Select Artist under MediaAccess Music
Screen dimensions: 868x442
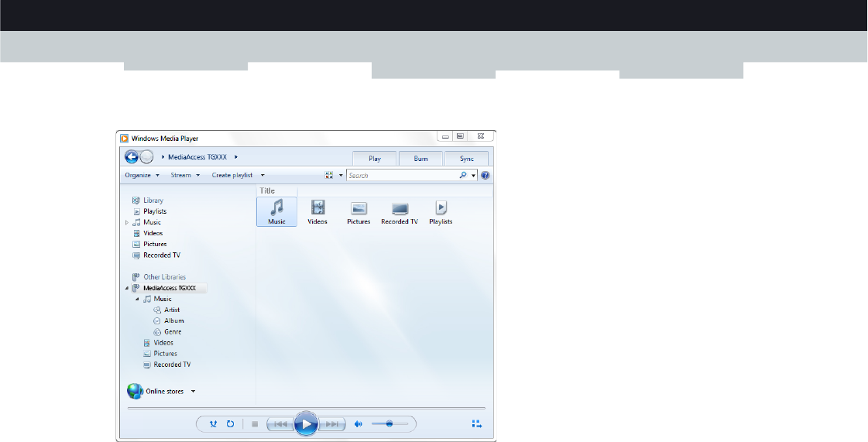pos(172,310)
